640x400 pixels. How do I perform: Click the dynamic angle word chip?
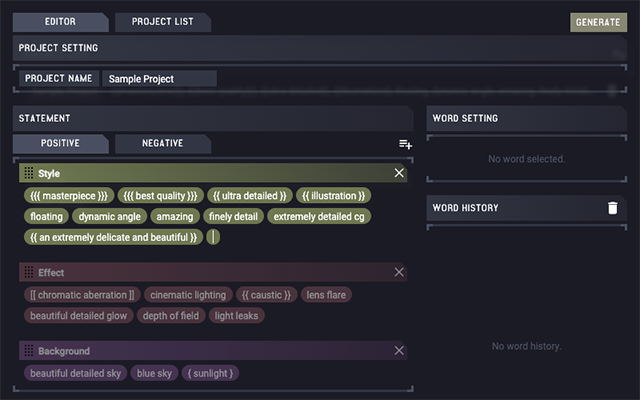[109, 216]
